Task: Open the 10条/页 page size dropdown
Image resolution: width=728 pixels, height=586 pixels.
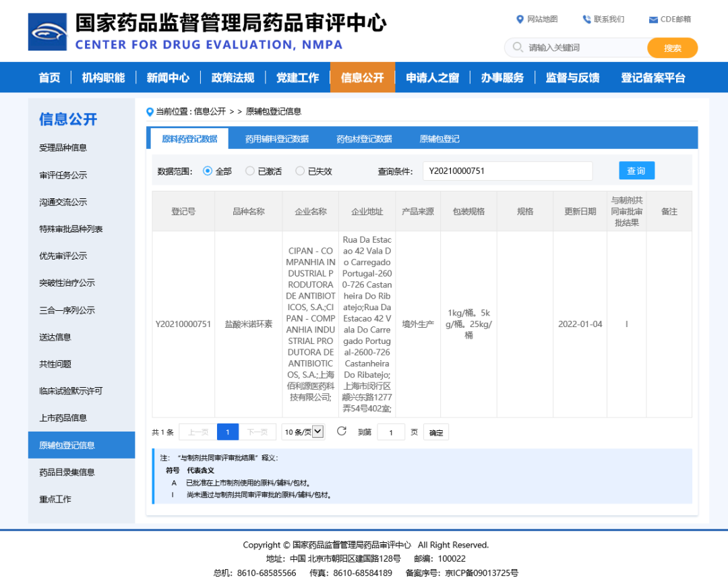Action: click(303, 432)
